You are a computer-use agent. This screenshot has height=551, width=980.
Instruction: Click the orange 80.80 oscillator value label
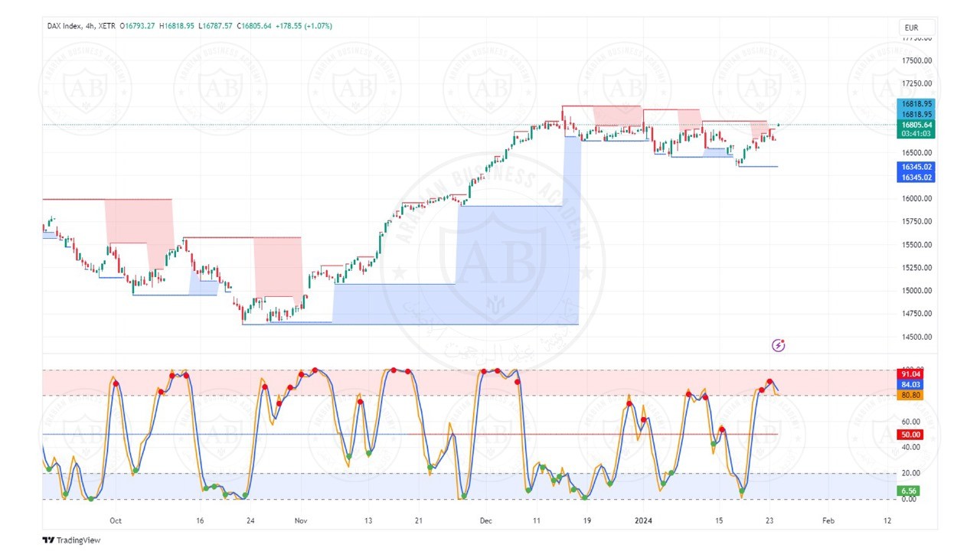click(910, 395)
